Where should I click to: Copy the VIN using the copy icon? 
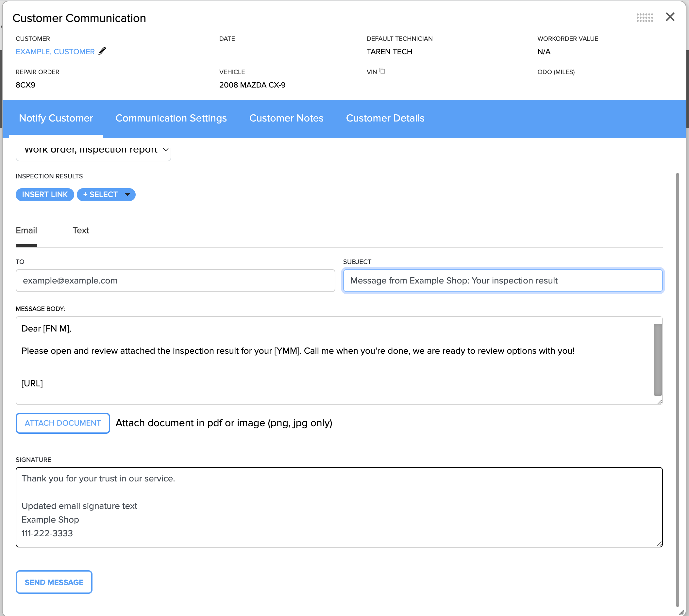[382, 71]
